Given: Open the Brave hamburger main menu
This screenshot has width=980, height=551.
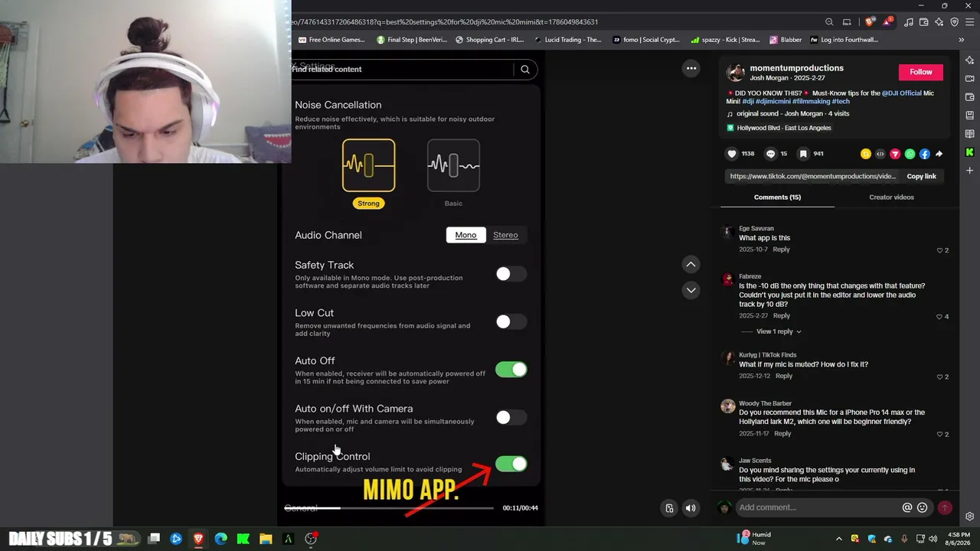Looking at the screenshot, I should point(970,22).
